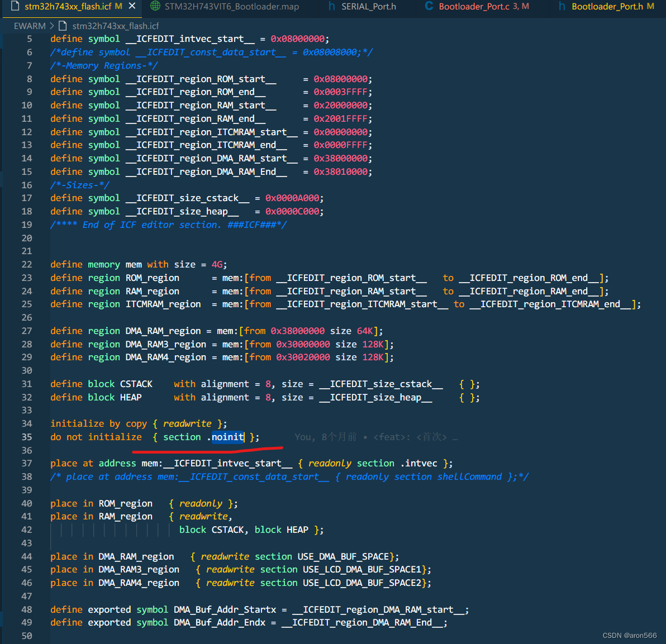Screen dimensions: 666x644
Task: Click USE_DMA_BUF_SPACE on line 44
Action: pos(343,556)
